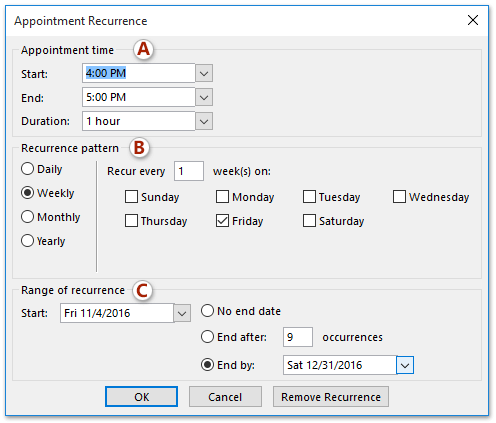The image size is (496, 423).
Task: Click the Recur every weeks field
Action: (189, 171)
